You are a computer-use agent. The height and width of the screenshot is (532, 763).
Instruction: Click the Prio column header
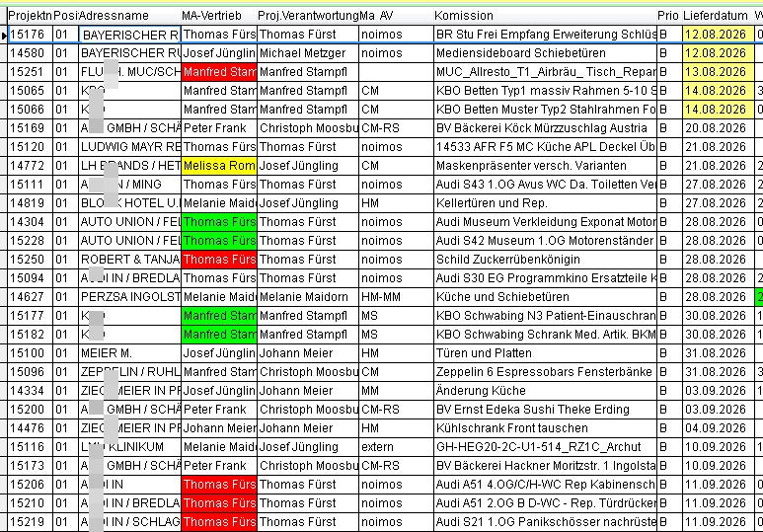(x=669, y=16)
